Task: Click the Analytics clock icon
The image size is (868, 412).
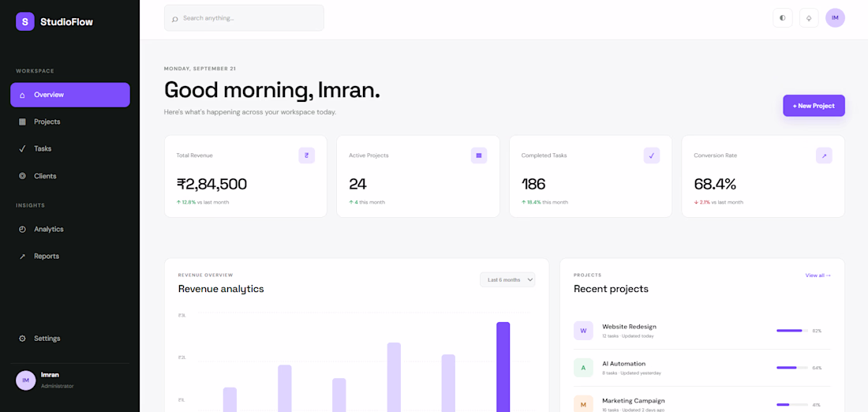Action: point(22,229)
